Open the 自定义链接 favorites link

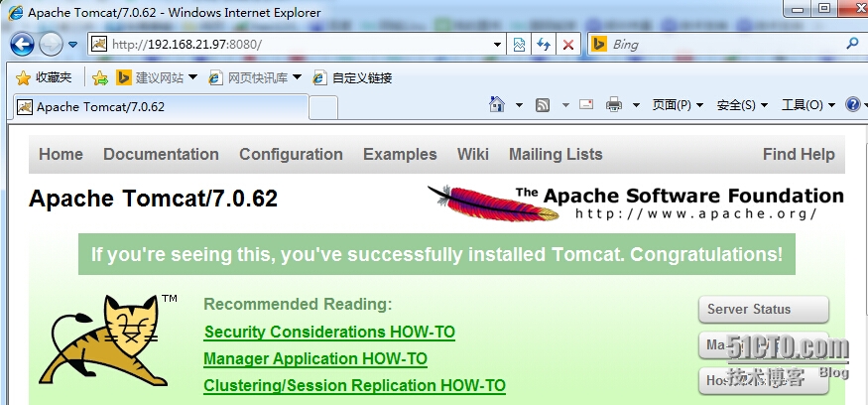click(x=352, y=78)
